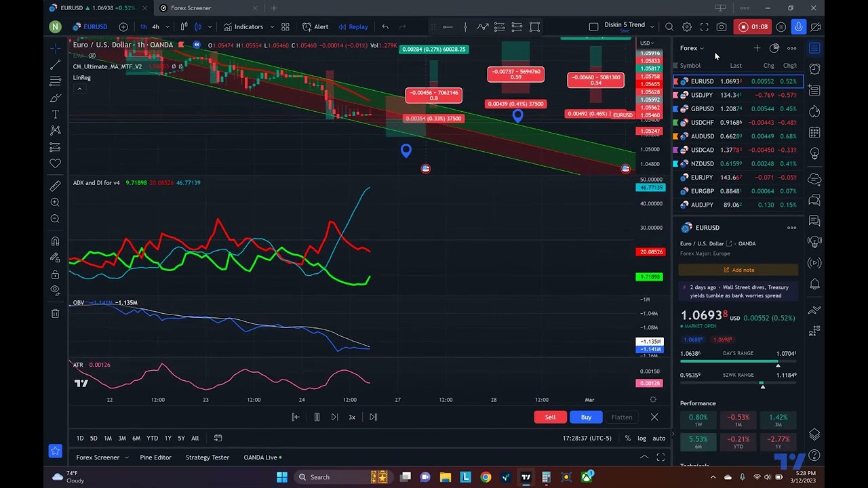Select the text annotation tool

pos(56,114)
